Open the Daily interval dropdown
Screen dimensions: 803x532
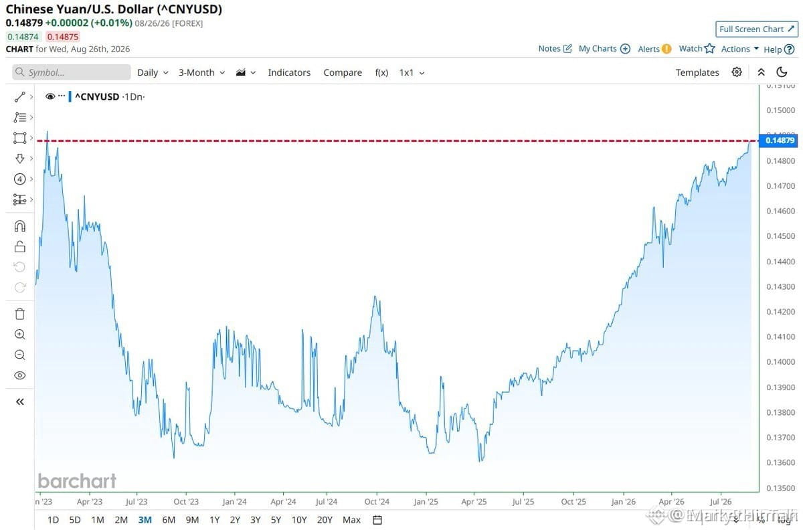coord(153,72)
